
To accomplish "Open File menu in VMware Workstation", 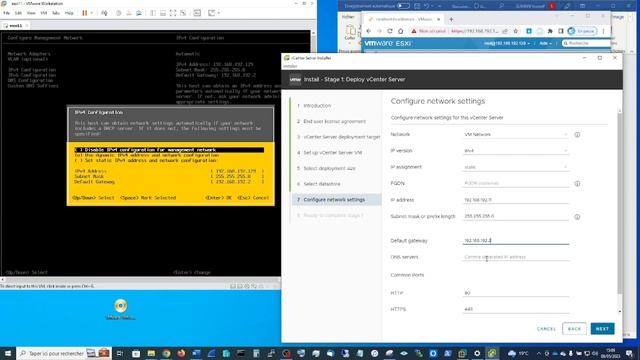I will 7,13.
